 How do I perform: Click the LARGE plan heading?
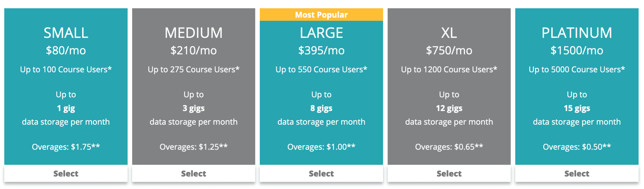pyautogui.click(x=321, y=32)
